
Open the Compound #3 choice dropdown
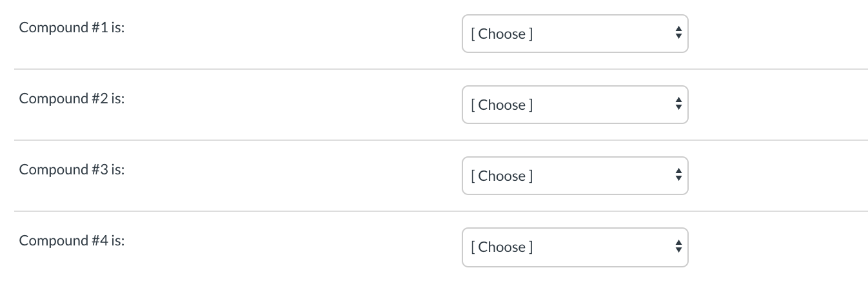click(x=575, y=176)
